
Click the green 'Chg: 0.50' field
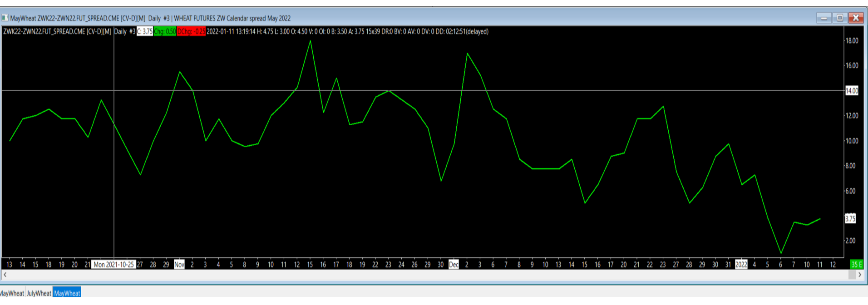pyautogui.click(x=165, y=31)
